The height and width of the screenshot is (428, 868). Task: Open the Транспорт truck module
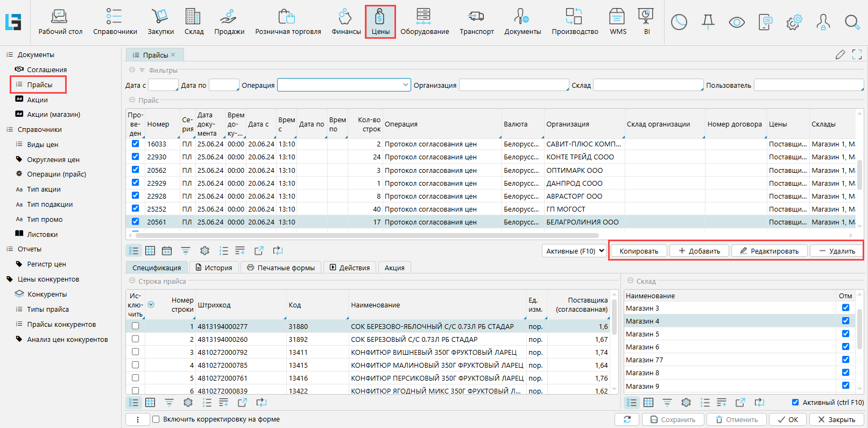pos(476,22)
